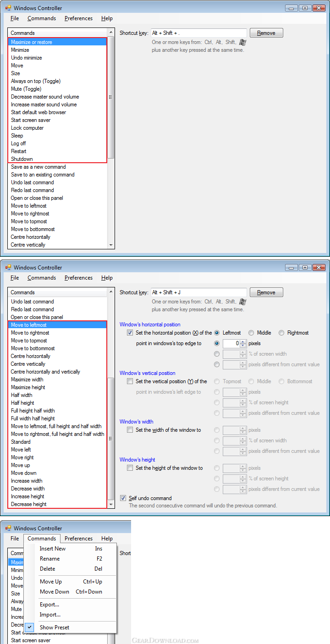
Task: Click Remove button in the top window
Action: [x=266, y=33]
